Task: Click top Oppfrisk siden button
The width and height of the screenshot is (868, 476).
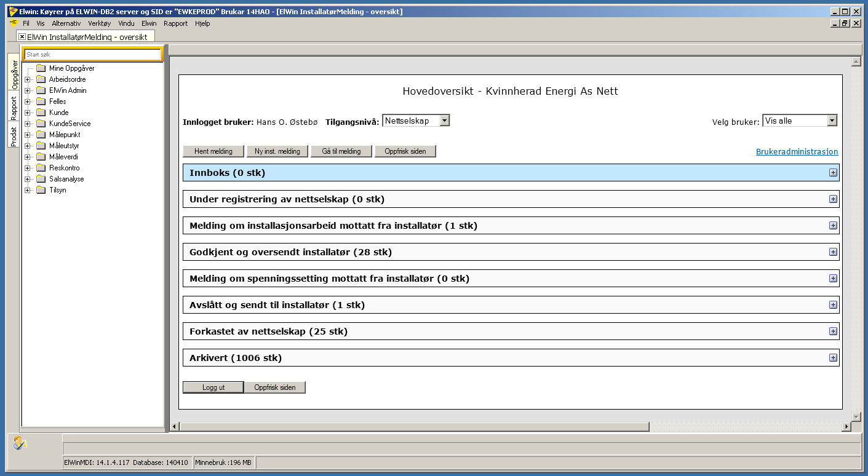Action: 405,151
